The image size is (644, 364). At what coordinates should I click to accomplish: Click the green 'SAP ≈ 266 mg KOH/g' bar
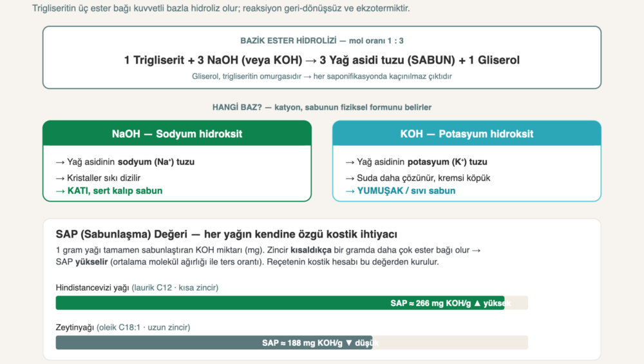280,303
